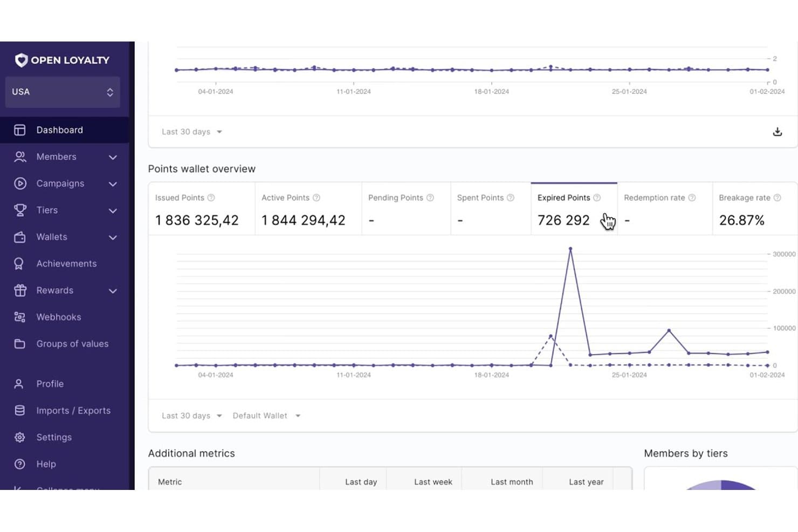Click the Achievements badge icon
The width and height of the screenshot is (798, 532).
pyautogui.click(x=19, y=264)
